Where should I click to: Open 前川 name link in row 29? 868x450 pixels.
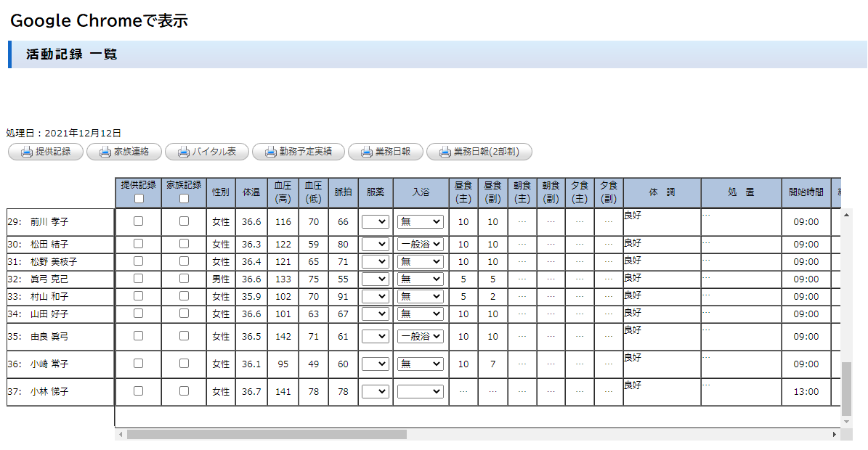point(38,222)
